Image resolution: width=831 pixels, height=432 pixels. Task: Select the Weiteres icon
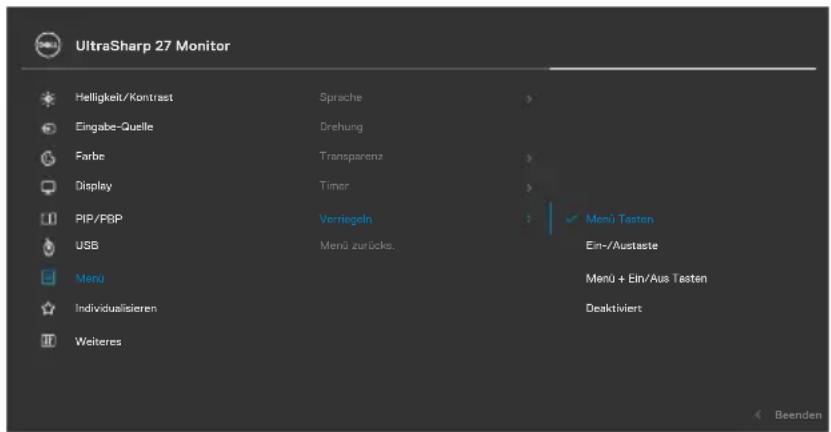[x=48, y=341]
